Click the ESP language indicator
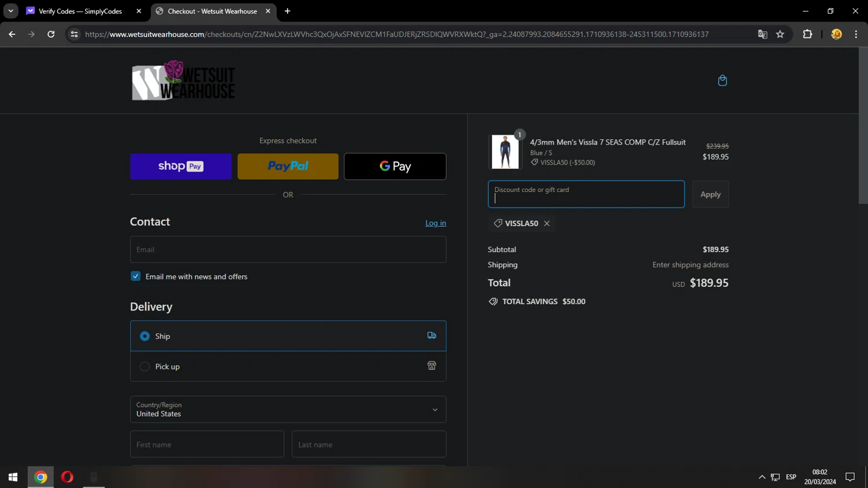This screenshot has height=488, width=868. click(791, 477)
